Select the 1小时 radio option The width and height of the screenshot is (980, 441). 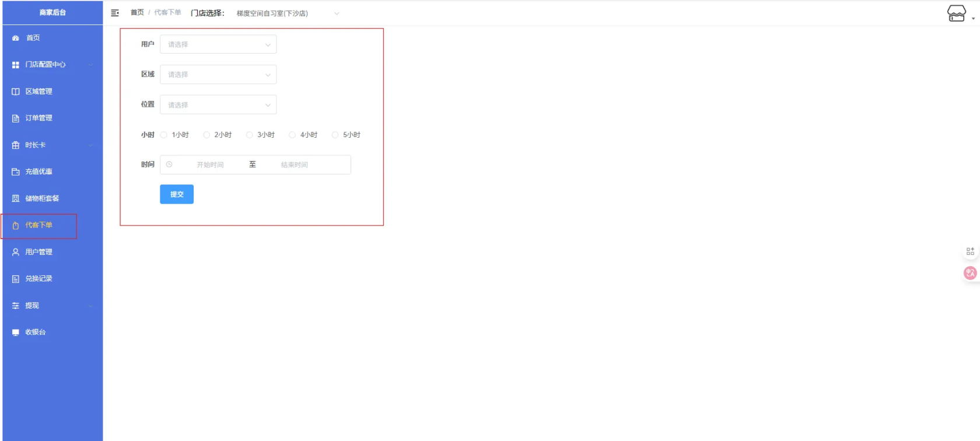164,135
